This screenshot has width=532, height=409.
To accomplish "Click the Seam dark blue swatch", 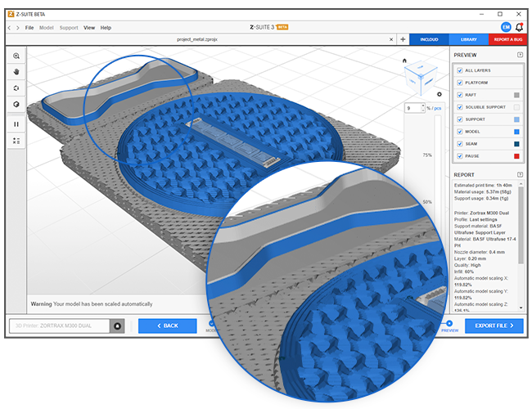I will click(516, 144).
